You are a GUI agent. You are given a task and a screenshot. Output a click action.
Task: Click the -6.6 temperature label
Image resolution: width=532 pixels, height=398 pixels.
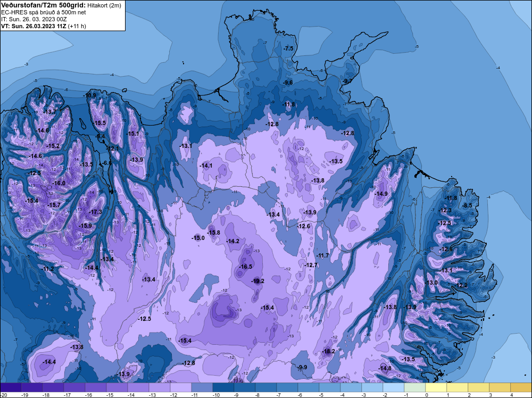click(106, 163)
